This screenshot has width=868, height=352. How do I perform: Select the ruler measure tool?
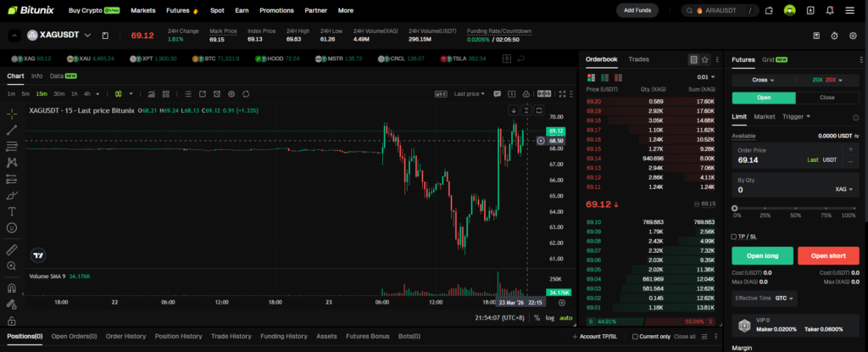pyautogui.click(x=12, y=249)
